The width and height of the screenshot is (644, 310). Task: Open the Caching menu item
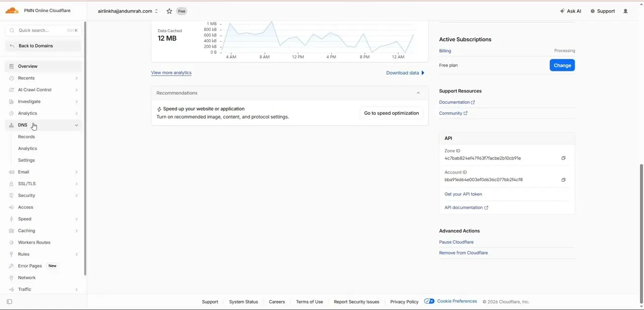(43, 230)
